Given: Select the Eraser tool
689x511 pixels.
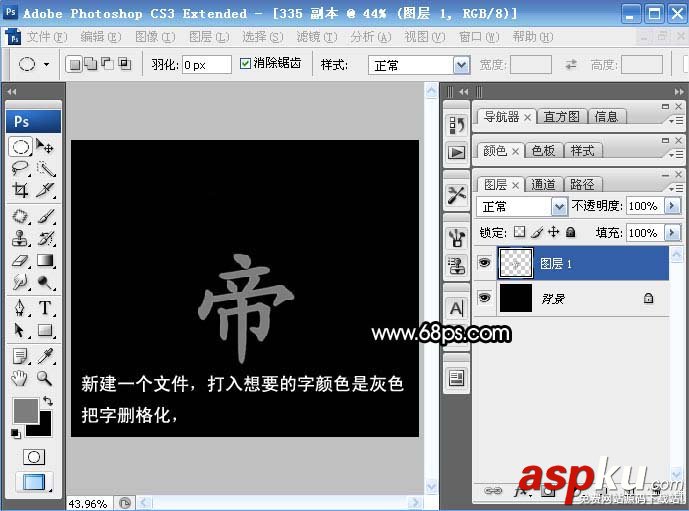Looking at the screenshot, I should pos(20,261).
